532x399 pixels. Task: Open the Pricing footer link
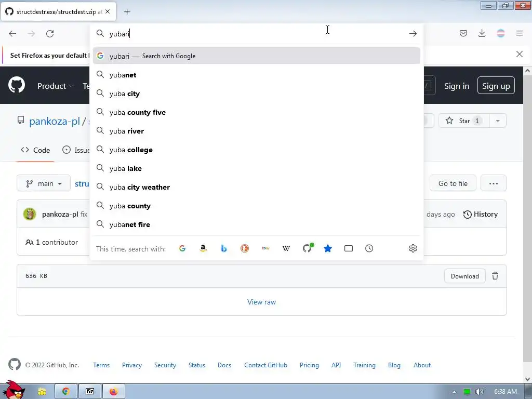pyautogui.click(x=309, y=365)
